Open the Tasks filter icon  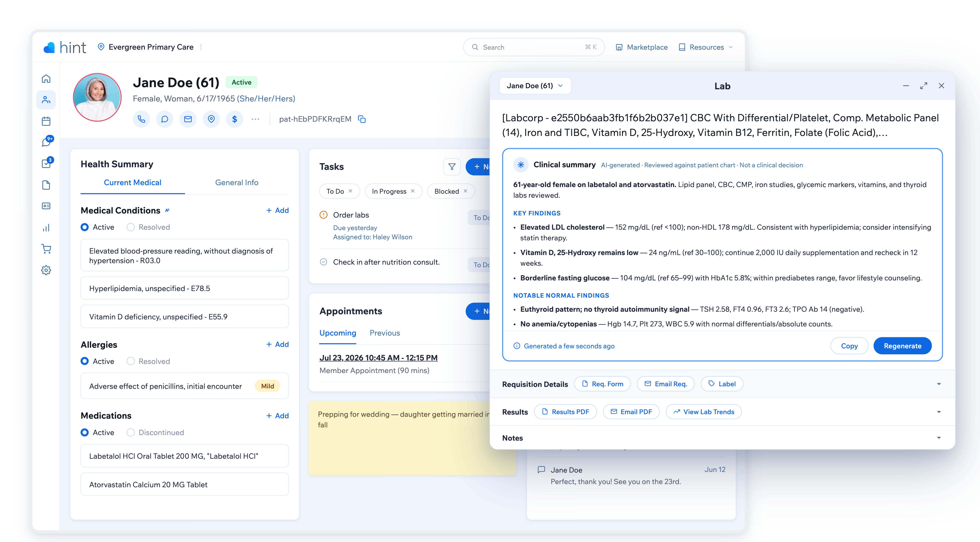tap(452, 167)
